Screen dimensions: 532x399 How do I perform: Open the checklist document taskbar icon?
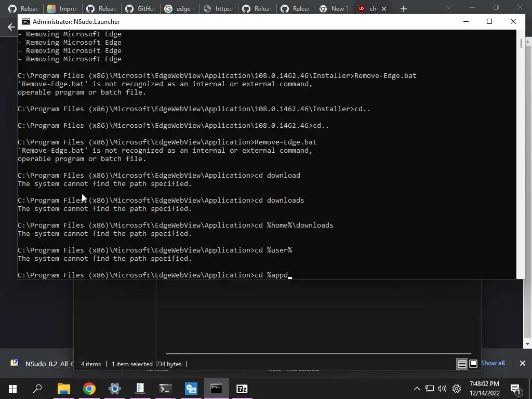coord(140,389)
